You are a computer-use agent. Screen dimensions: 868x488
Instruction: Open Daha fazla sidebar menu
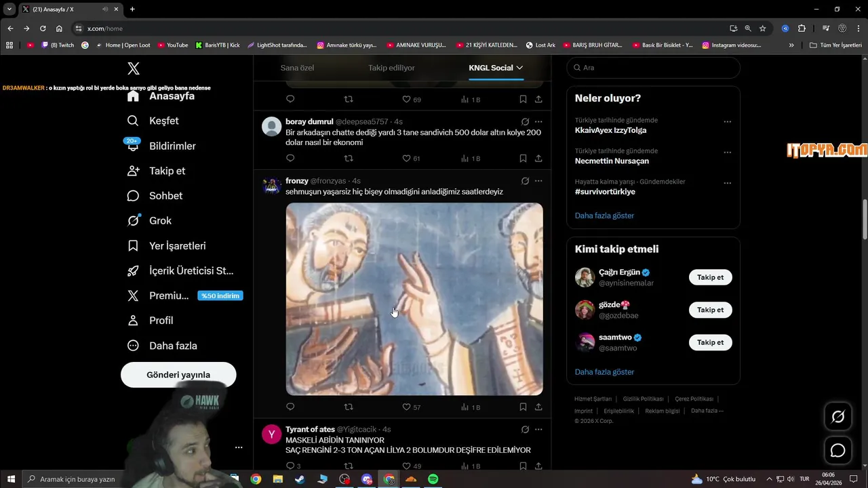[x=162, y=346]
